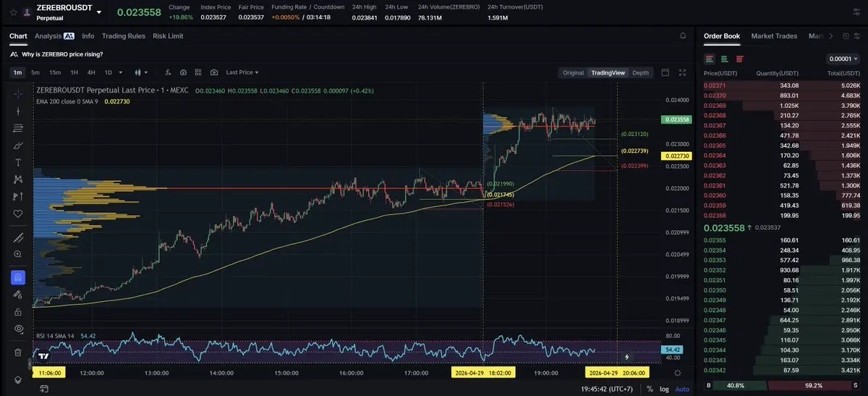868x396 pixels.
Task: Show asks-only red order book view
Action: [x=739, y=59]
